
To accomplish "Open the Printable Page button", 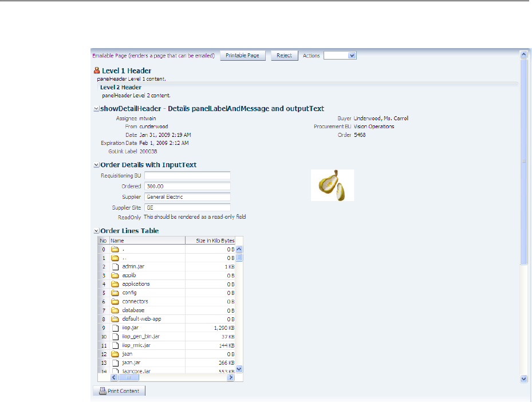I will (243, 56).
